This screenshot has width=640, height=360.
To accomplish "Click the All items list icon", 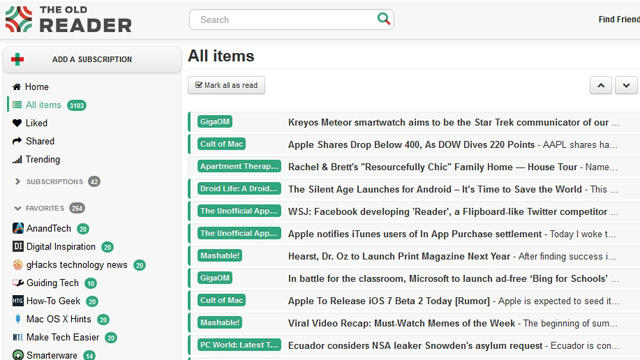I will click(x=17, y=105).
